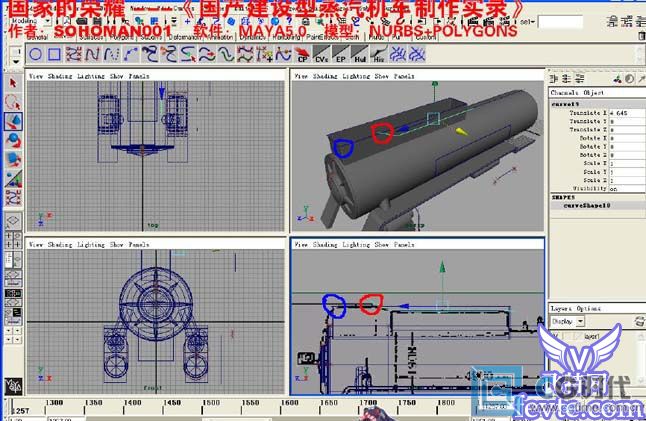Click the second icon above the Channel Box
This screenshot has width=646, height=421.
coord(567,79)
